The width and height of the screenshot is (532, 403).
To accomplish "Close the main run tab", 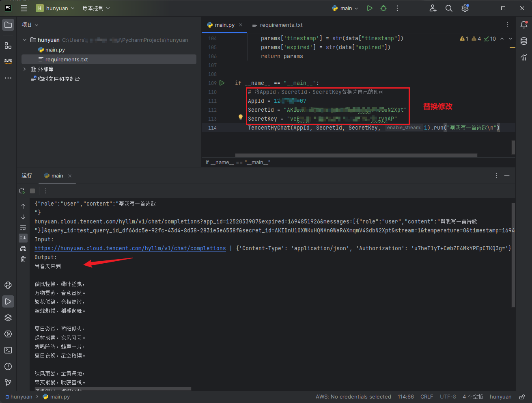I will [70, 176].
